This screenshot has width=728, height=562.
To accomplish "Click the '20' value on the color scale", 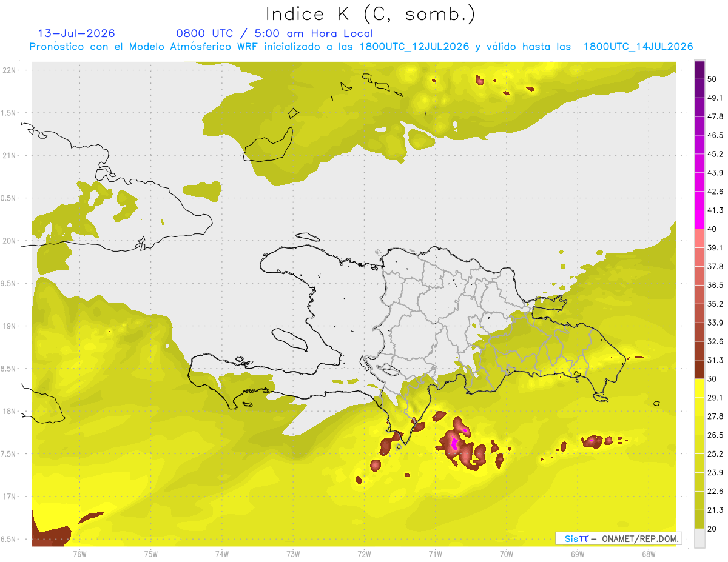I will tap(712, 529).
